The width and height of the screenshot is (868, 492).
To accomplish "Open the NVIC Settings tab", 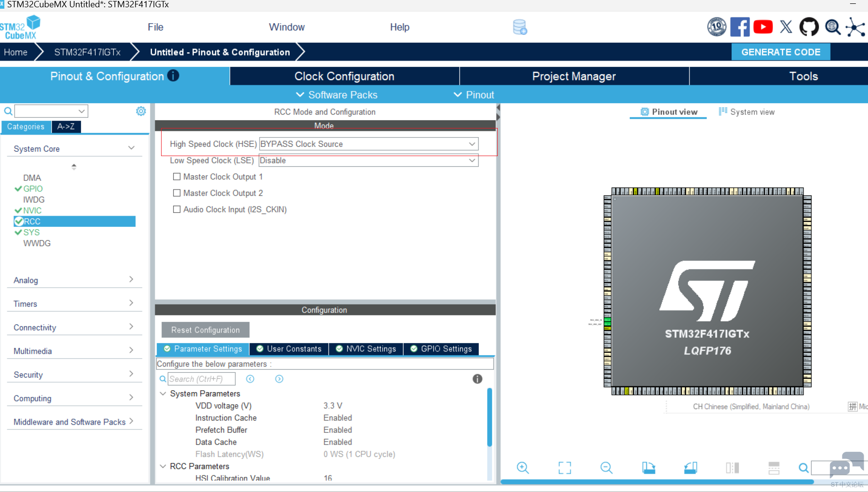I will [x=366, y=349].
